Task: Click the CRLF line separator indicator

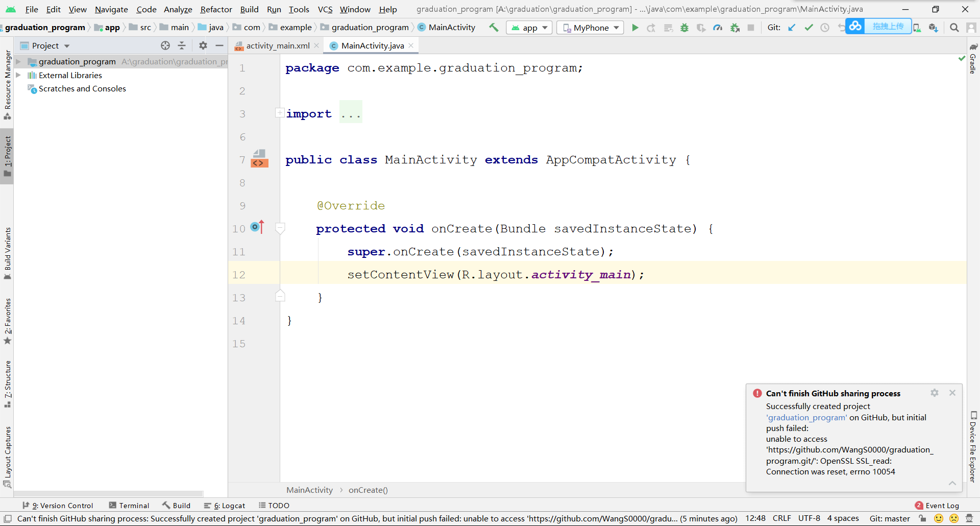Action: [x=781, y=518]
